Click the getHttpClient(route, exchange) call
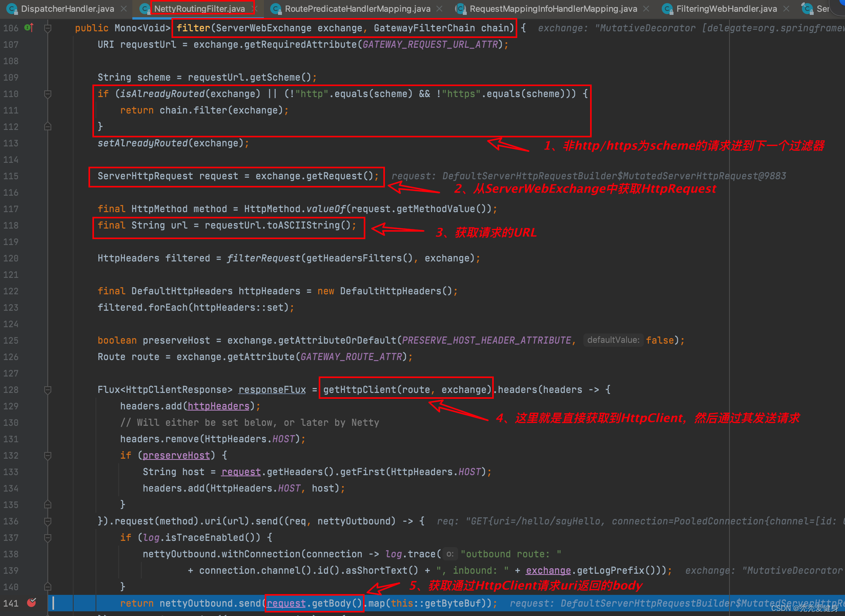 point(407,390)
